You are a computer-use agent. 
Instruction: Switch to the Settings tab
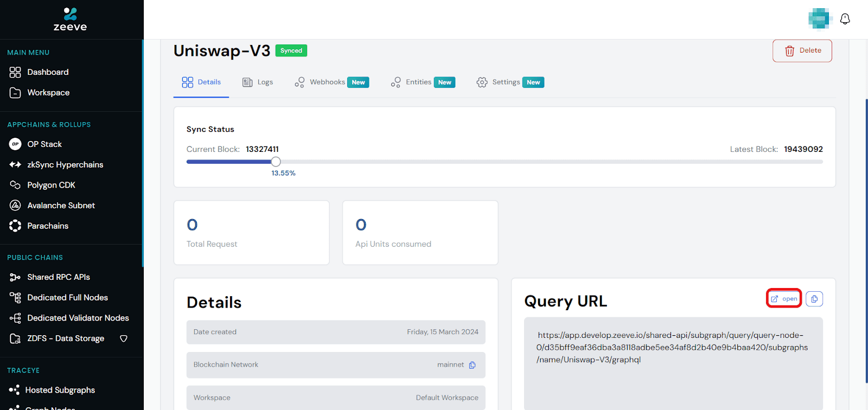pos(510,82)
